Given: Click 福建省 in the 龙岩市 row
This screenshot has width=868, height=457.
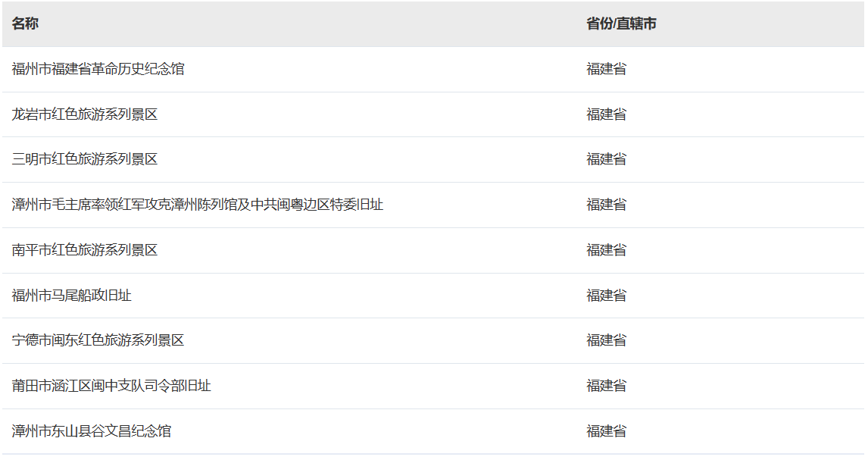Looking at the screenshot, I should 606,114.
